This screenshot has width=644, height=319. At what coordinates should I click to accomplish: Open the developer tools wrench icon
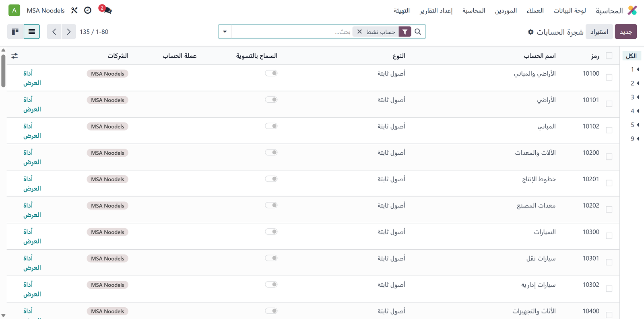[74, 10]
